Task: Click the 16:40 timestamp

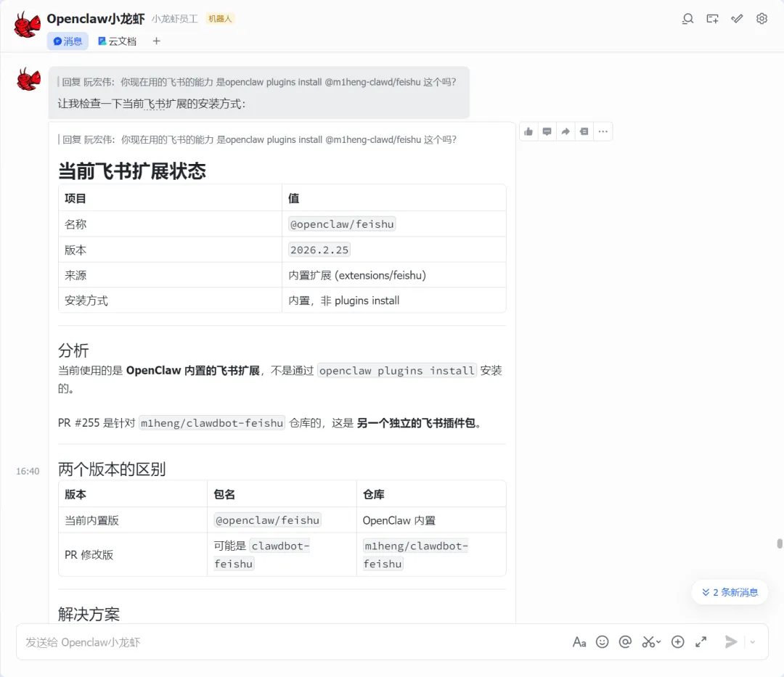Action: coord(28,471)
